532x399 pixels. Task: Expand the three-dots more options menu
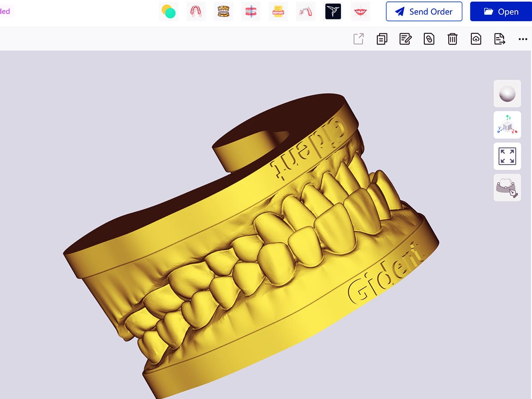click(x=523, y=39)
